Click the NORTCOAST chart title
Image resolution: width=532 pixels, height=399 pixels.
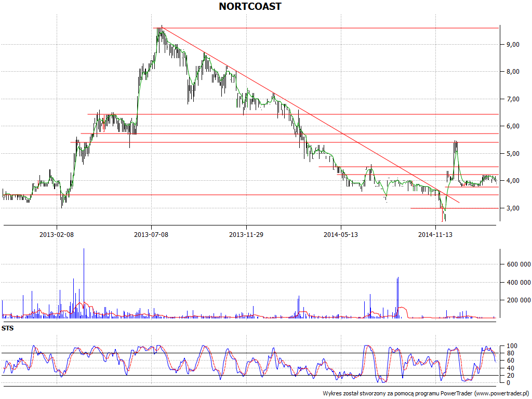pyautogui.click(x=250, y=6)
